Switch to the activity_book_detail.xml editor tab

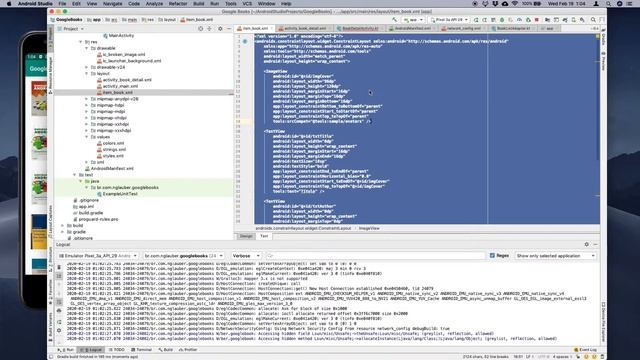304,28
